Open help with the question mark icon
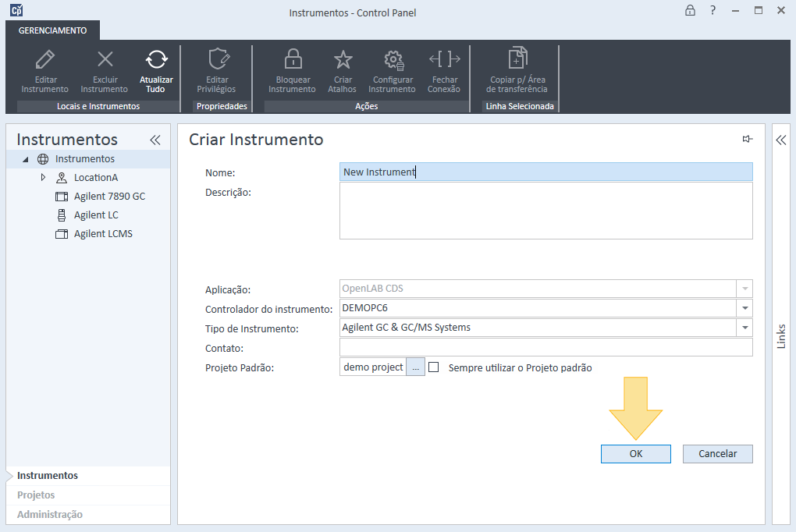This screenshot has width=796, height=532. point(712,10)
